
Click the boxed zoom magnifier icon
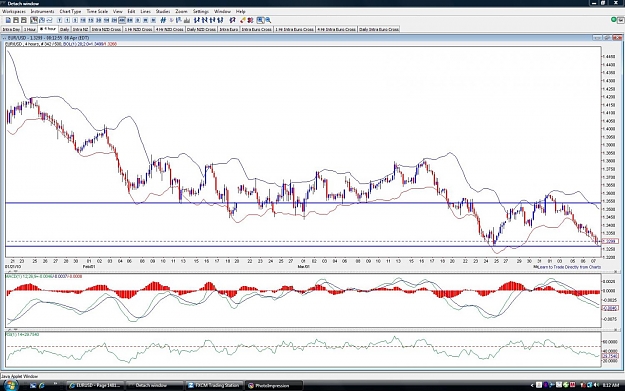pos(260,20)
